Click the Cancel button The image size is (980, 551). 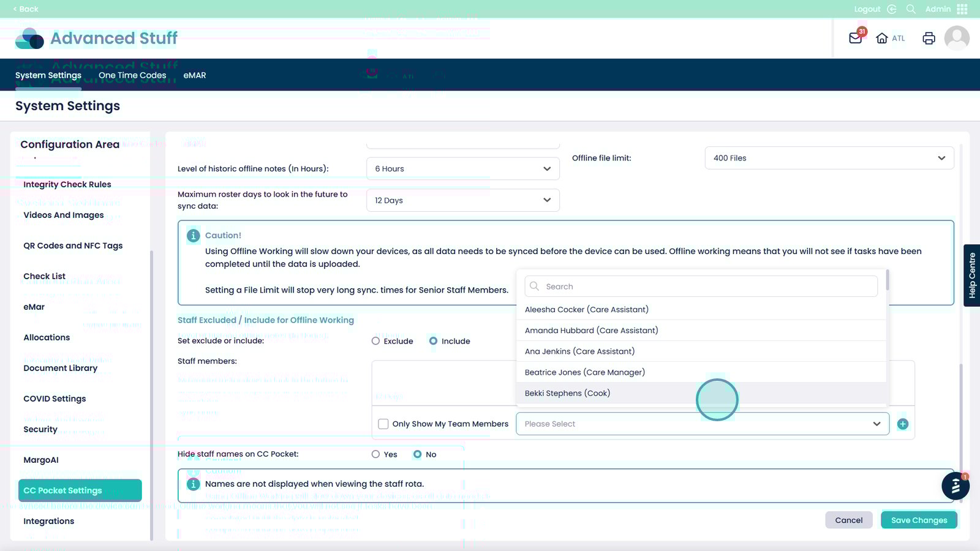(848, 520)
